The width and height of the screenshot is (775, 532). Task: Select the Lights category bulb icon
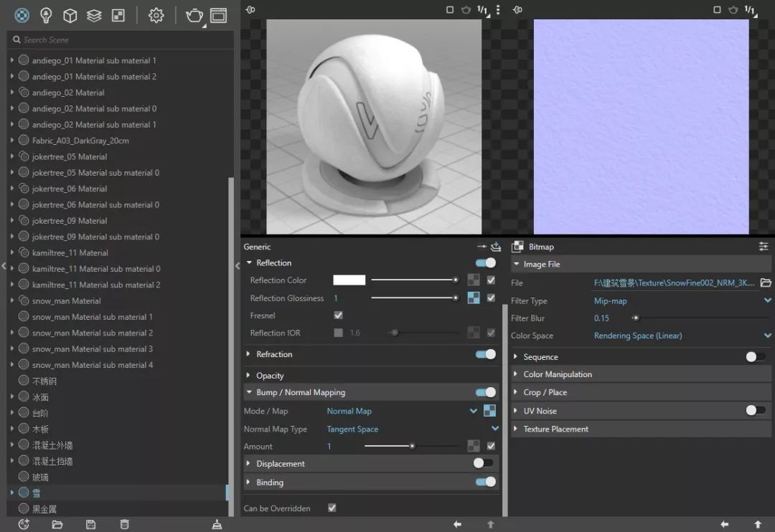(x=46, y=15)
